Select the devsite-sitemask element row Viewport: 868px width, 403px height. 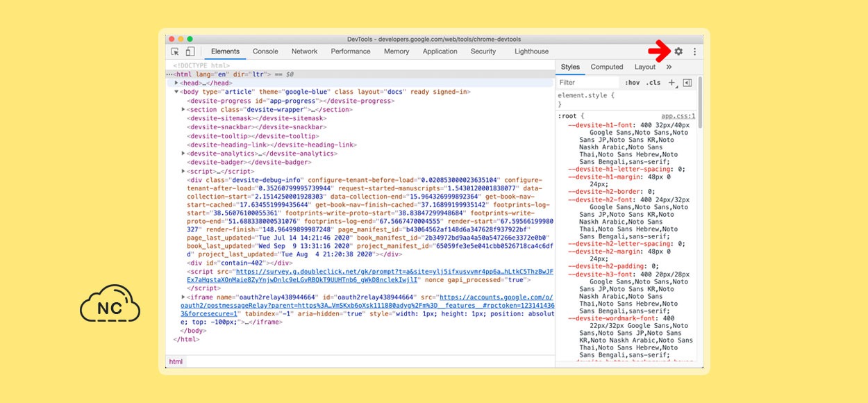pyautogui.click(x=257, y=118)
